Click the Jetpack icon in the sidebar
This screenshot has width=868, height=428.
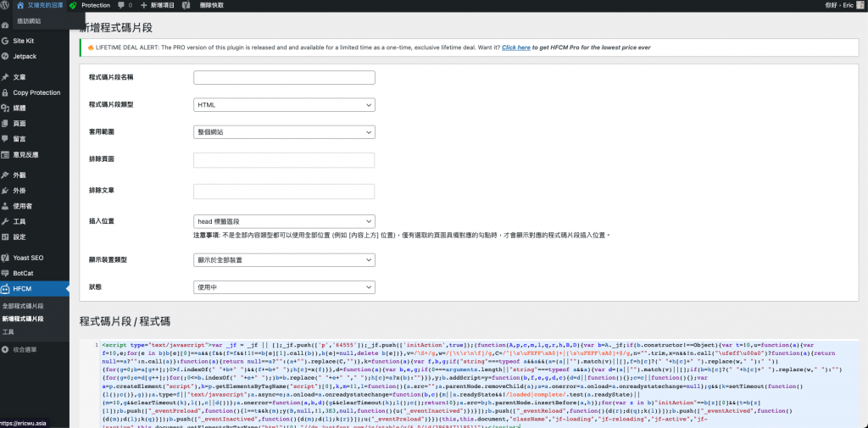coord(5,57)
